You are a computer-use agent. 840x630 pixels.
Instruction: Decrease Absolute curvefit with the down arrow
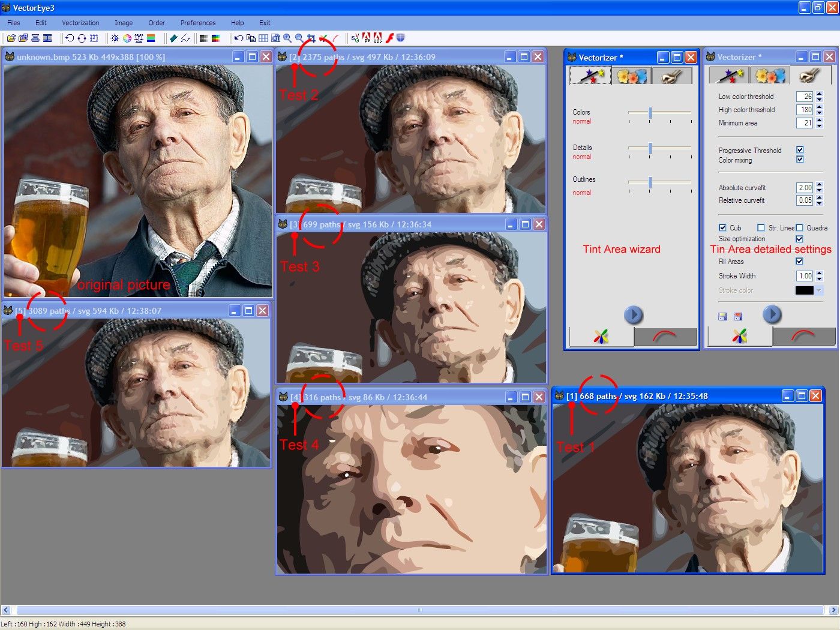click(820, 190)
